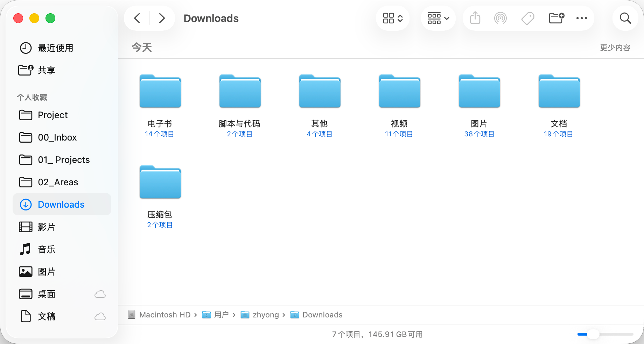Select the Project sidebar folder
This screenshot has width=644, height=344.
[62, 115]
